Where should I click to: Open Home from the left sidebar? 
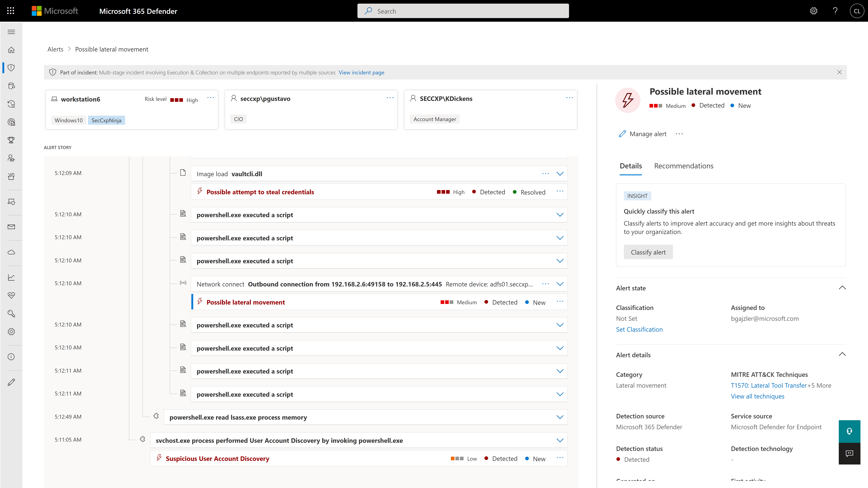[11, 50]
